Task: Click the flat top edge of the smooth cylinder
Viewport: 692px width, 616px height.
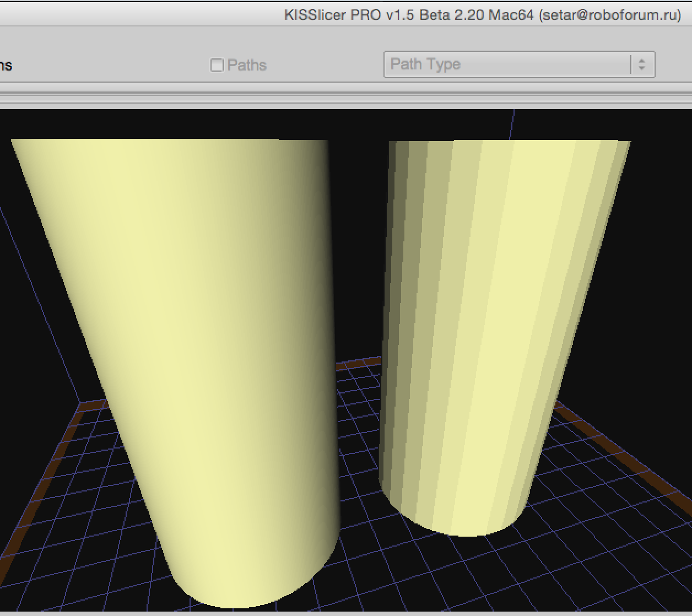Action: point(165,141)
